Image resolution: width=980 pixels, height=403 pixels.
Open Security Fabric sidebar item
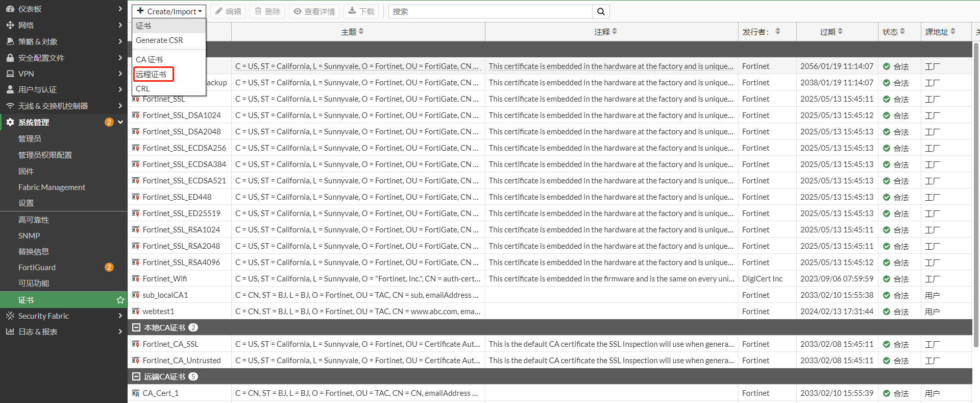[63, 316]
